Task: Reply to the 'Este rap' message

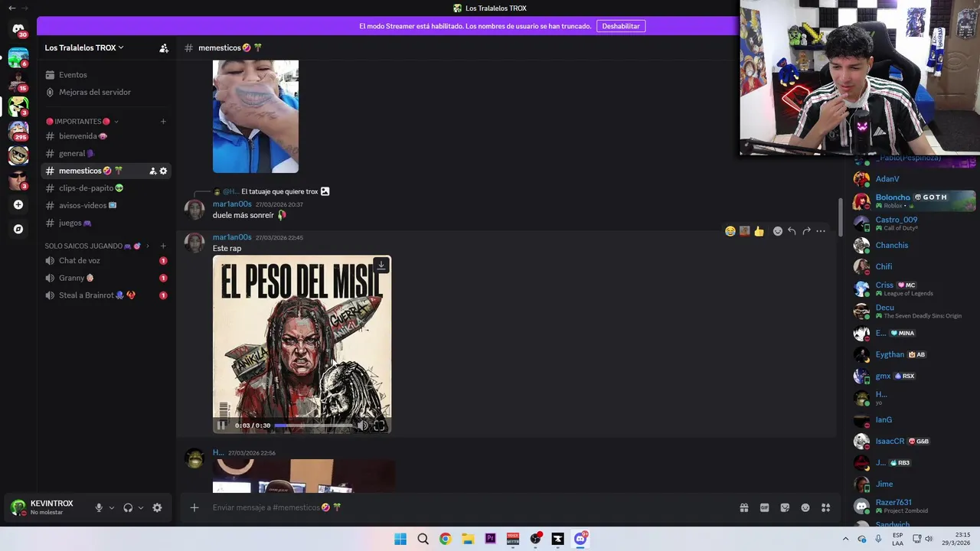Action: pyautogui.click(x=792, y=231)
